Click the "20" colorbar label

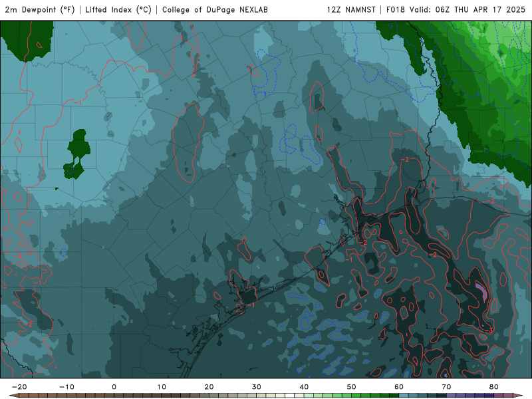pyautogui.click(x=209, y=387)
